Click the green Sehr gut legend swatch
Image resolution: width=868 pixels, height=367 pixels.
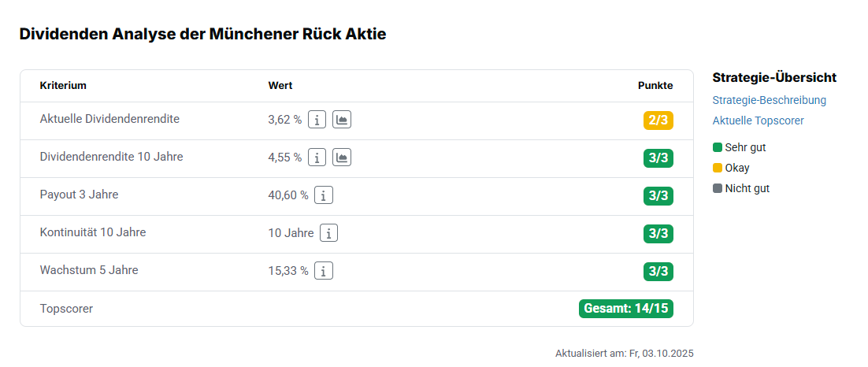click(x=718, y=147)
